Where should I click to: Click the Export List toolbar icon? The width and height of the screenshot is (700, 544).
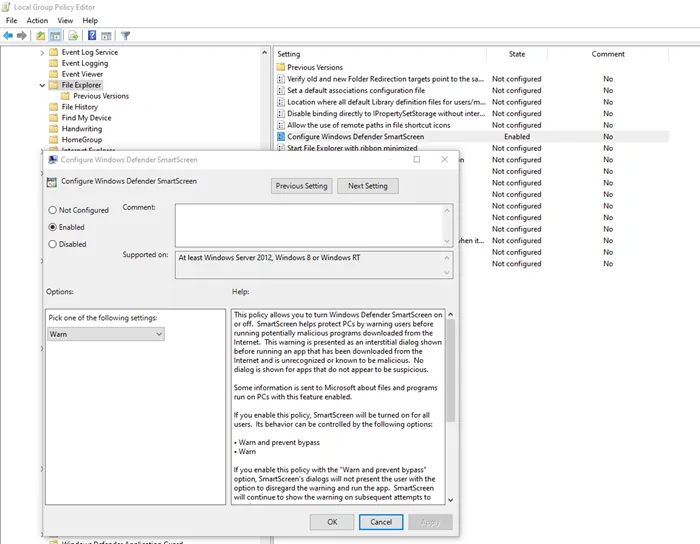point(74,36)
